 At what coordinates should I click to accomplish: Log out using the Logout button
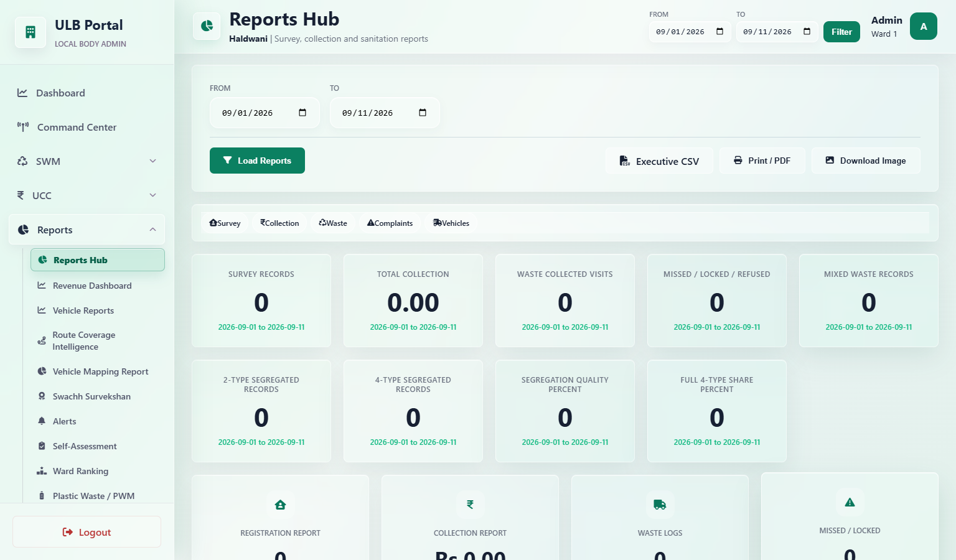coord(87,532)
